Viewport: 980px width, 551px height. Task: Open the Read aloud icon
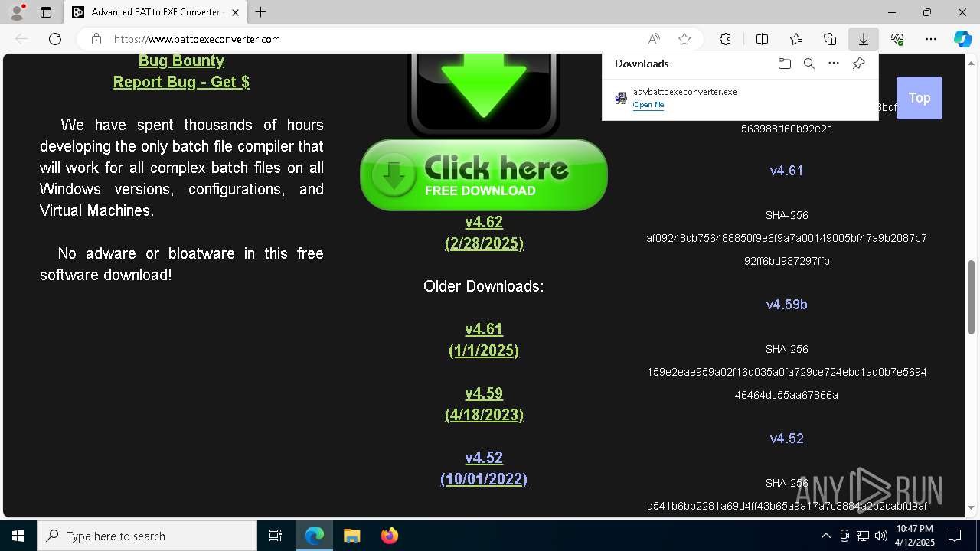654,39
